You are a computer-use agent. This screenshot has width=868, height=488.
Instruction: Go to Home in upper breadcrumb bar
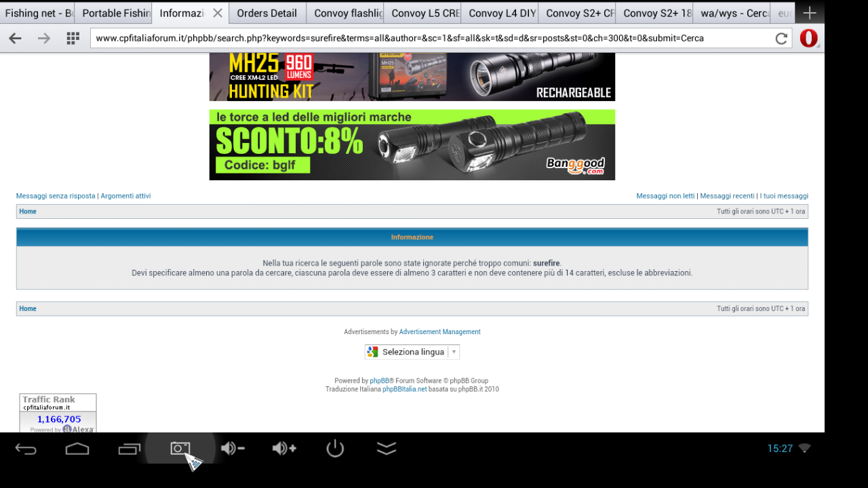point(28,211)
